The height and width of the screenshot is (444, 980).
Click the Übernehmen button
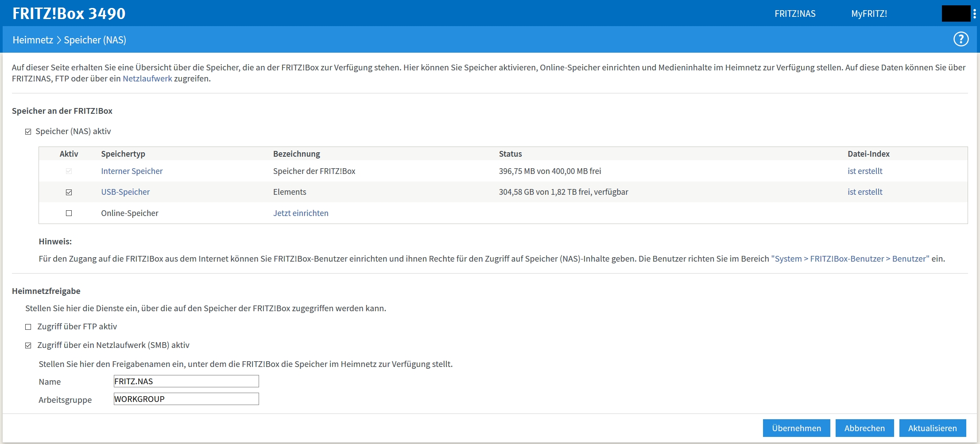tap(796, 428)
